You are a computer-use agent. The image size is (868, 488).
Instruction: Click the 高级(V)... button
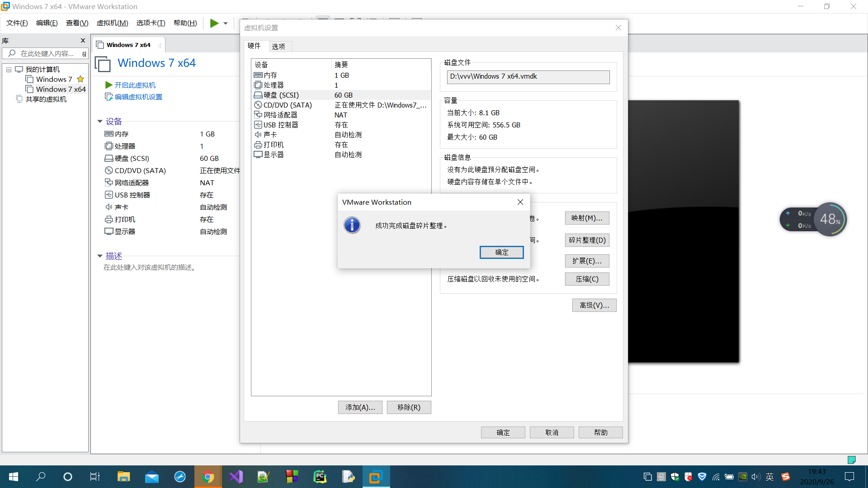point(594,305)
